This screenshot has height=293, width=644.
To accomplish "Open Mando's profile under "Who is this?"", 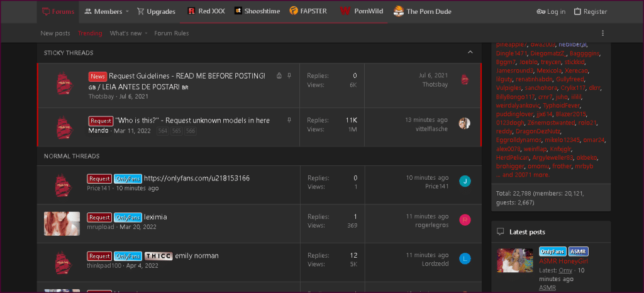I will coord(99,131).
